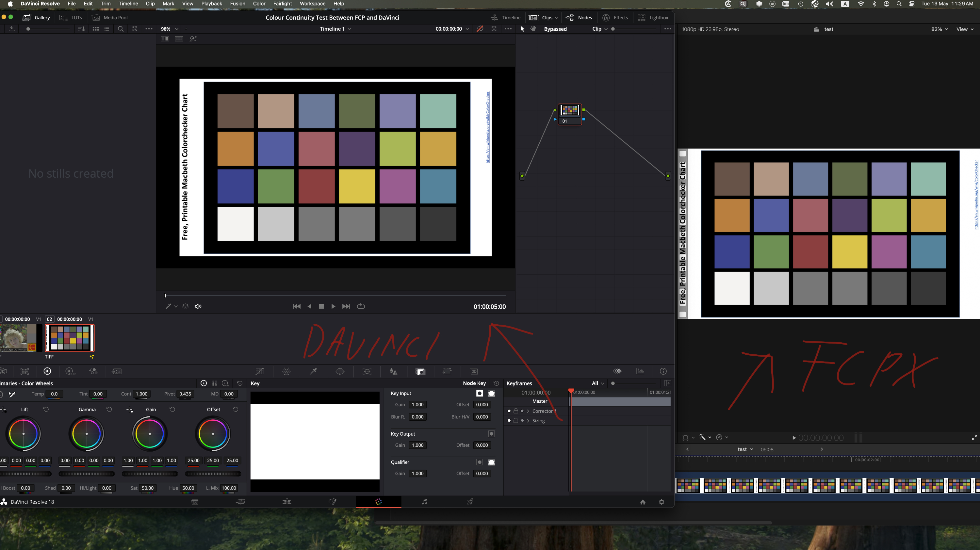Open the Fusion menu in menu bar
The width and height of the screenshot is (980, 550).
pyautogui.click(x=237, y=4)
